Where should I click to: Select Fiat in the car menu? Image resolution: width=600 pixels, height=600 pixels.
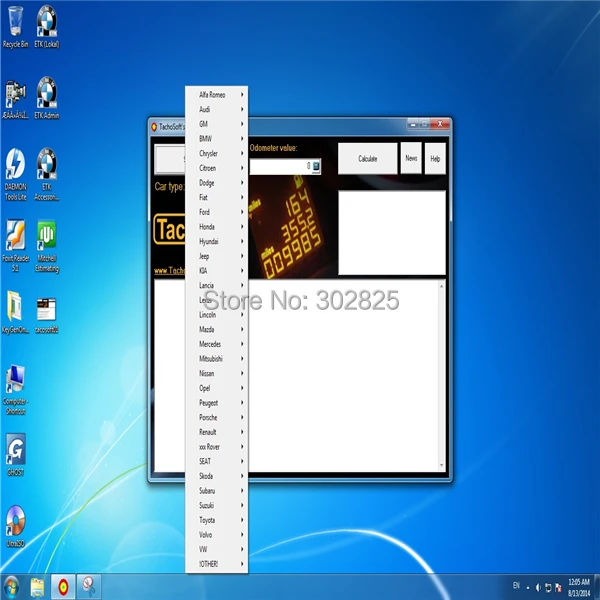217,197
